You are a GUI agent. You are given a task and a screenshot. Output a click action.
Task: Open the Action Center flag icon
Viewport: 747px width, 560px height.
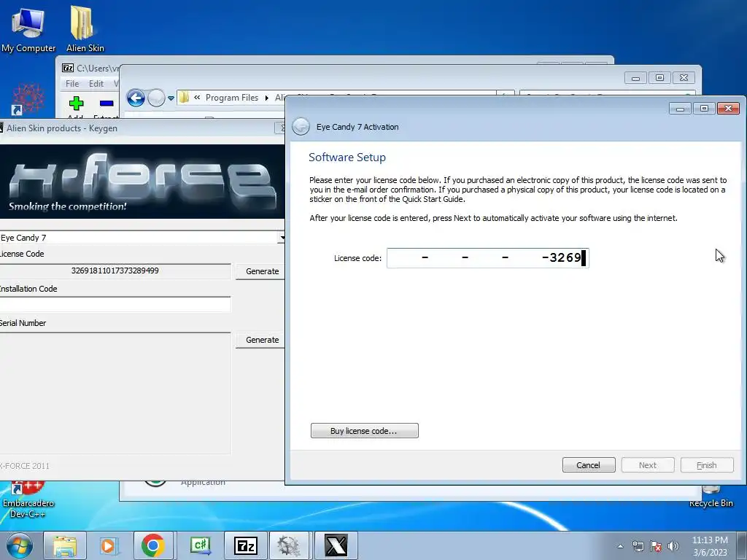[x=656, y=546]
